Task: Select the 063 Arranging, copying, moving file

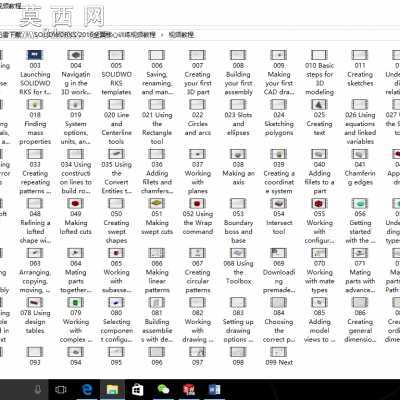Action: (x=35, y=271)
